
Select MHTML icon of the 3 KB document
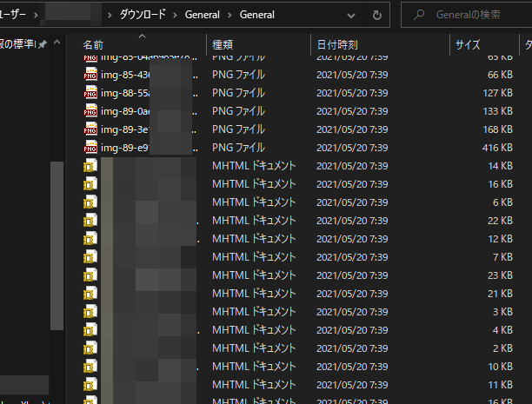tap(90, 312)
